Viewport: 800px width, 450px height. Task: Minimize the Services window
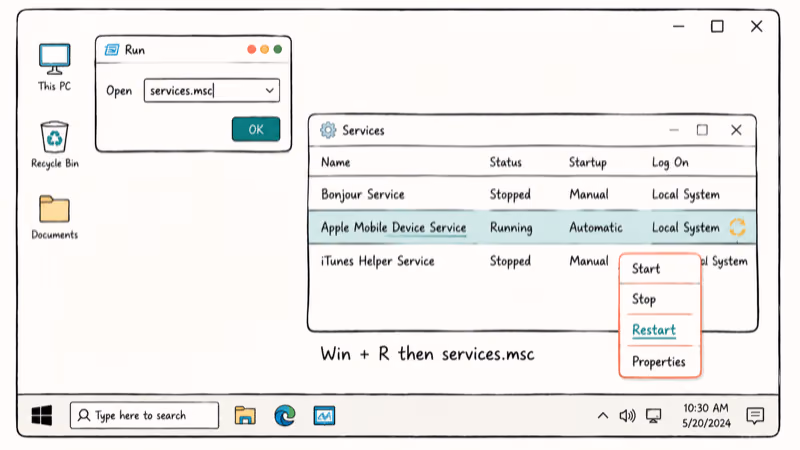click(x=674, y=130)
